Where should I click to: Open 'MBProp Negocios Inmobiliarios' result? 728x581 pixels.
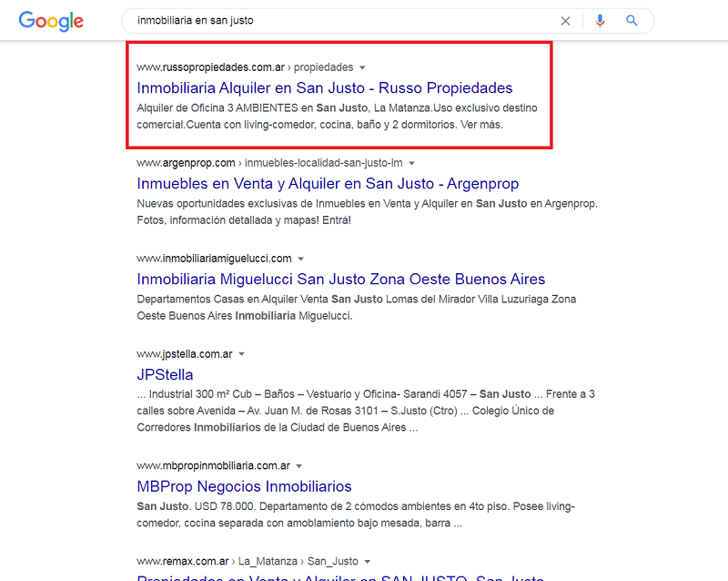[x=244, y=486]
